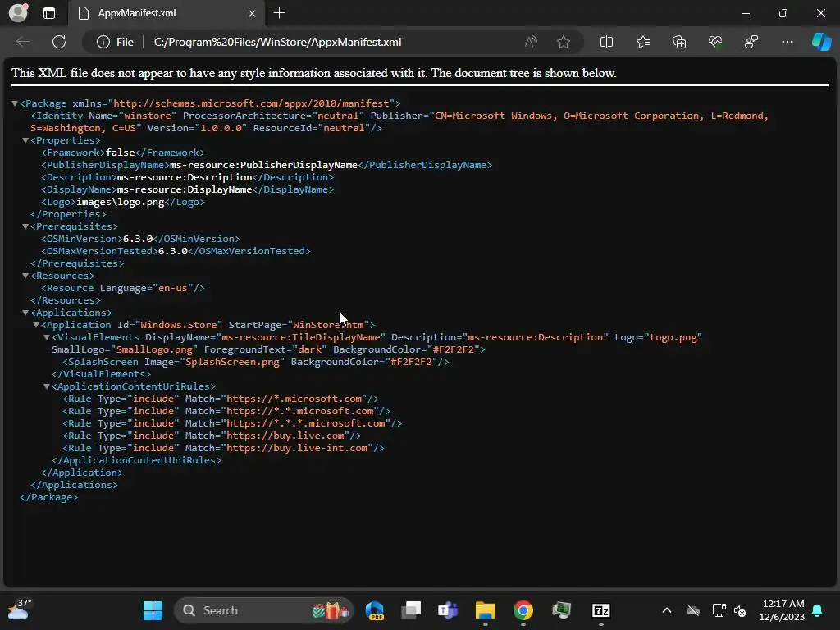The width and height of the screenshot is (840, 630).
Task: Switch to Google Chrome in taskbar
Action: [523, 610]
